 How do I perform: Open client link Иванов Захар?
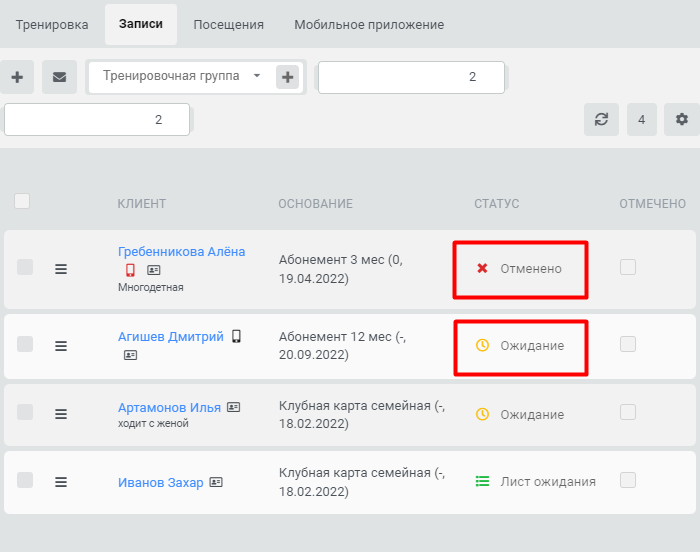click(160, 482)
